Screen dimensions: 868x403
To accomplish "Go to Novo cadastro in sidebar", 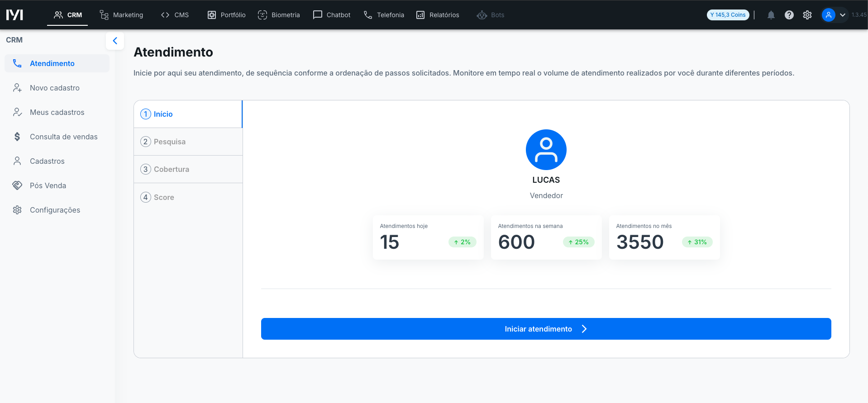I will (x=54, y=88).
